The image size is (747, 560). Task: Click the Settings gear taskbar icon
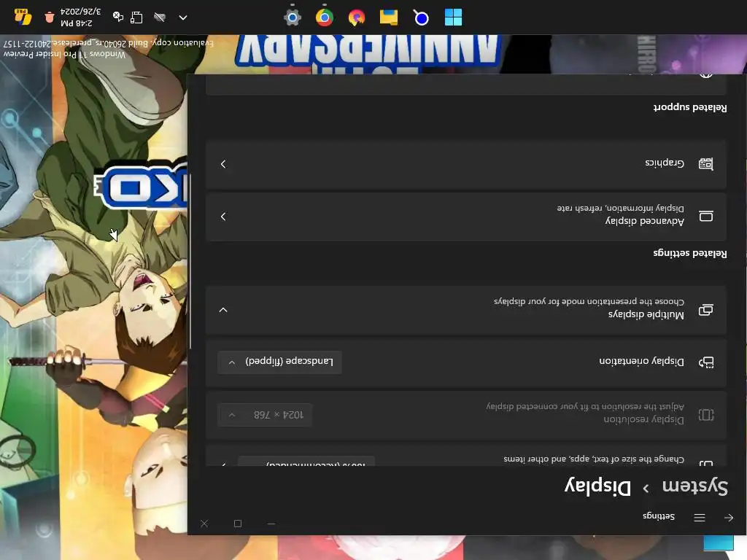pyautogui.click(x=292, y=17)
